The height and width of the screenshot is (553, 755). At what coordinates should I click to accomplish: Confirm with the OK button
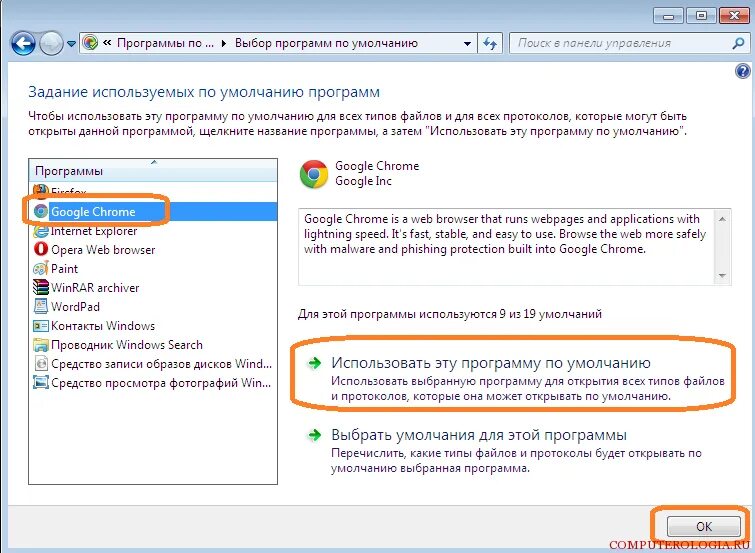[x=703, y=527]
